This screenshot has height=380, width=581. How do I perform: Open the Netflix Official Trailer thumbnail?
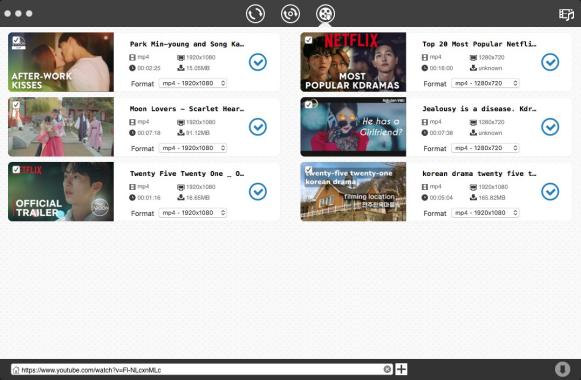coord(61,191)
